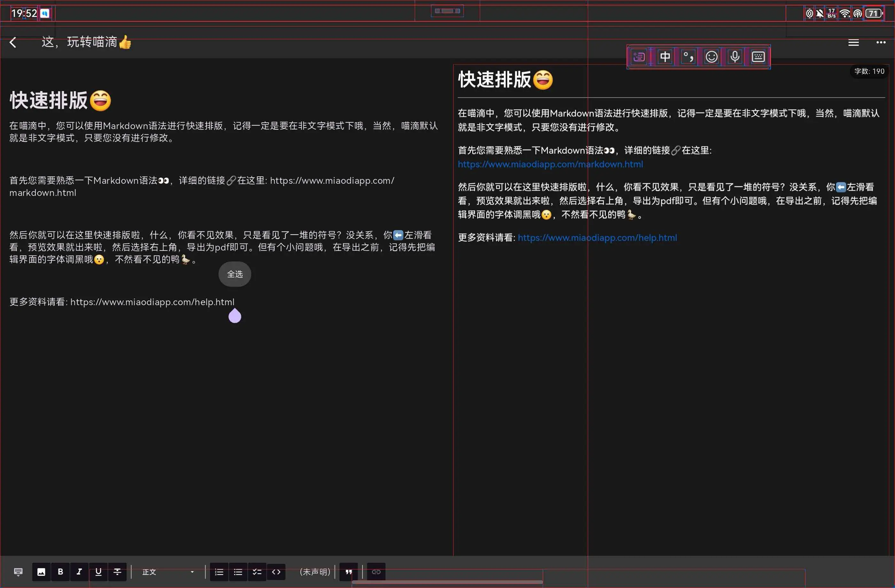Insert a blockquote

349,572
